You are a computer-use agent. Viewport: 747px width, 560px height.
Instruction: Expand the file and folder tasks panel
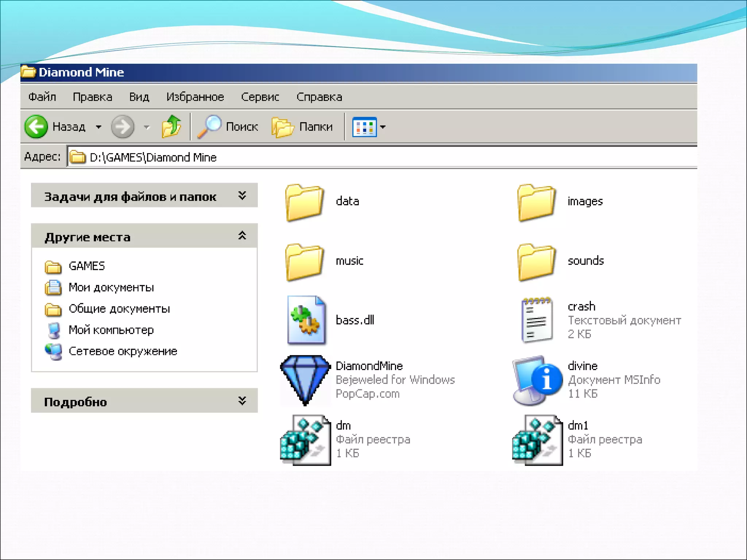pyautogui.click(x=242, y=196)
